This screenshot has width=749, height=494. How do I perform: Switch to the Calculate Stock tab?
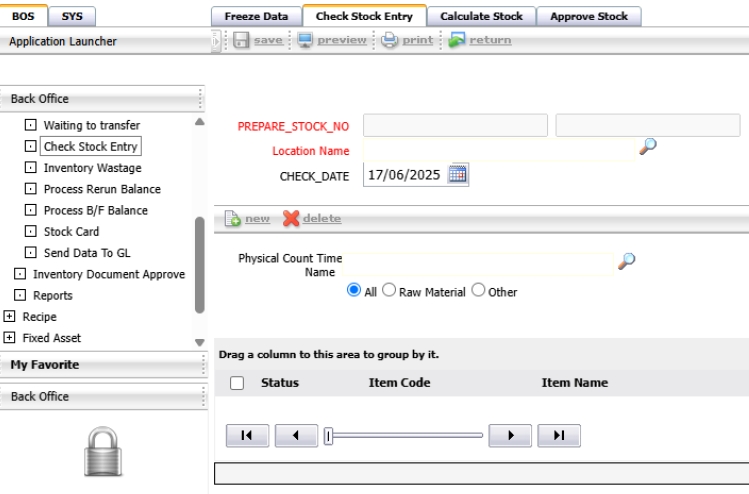click(x=481, y=16)
